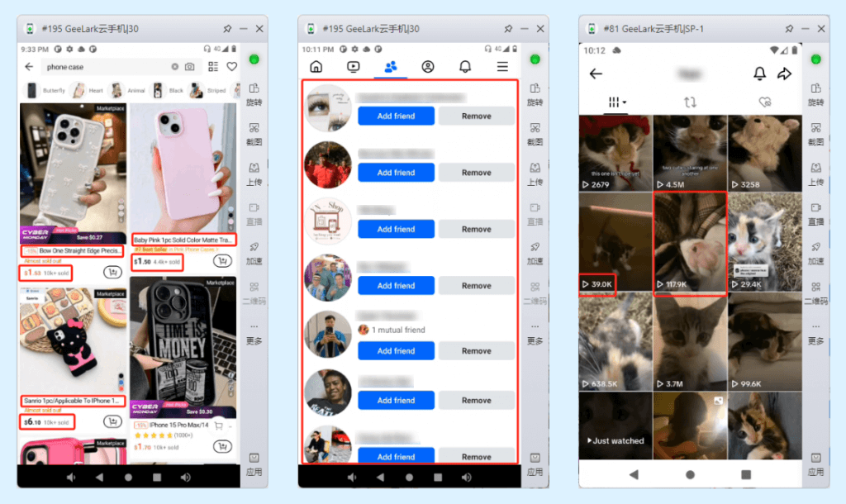Click the TikTok profile notification bell
Image resolution: width=846 pixels, height=504 pixels.
tap(759, 74)
